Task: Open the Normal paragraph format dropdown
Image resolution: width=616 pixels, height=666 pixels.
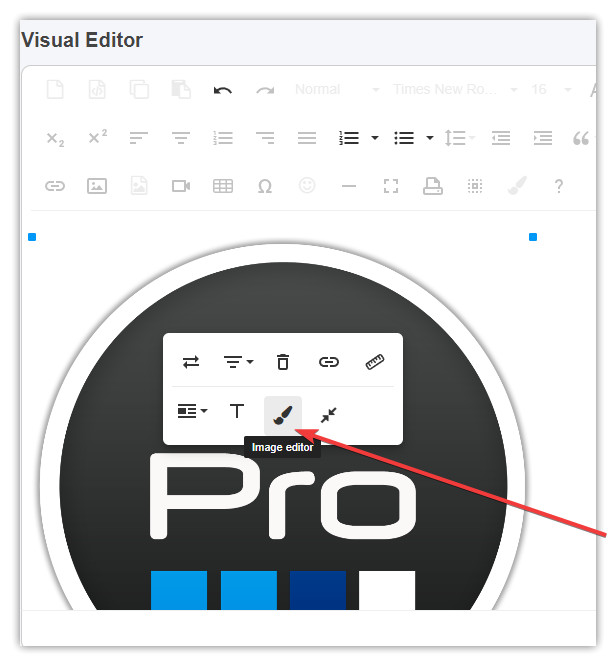Action: (337, 90)
